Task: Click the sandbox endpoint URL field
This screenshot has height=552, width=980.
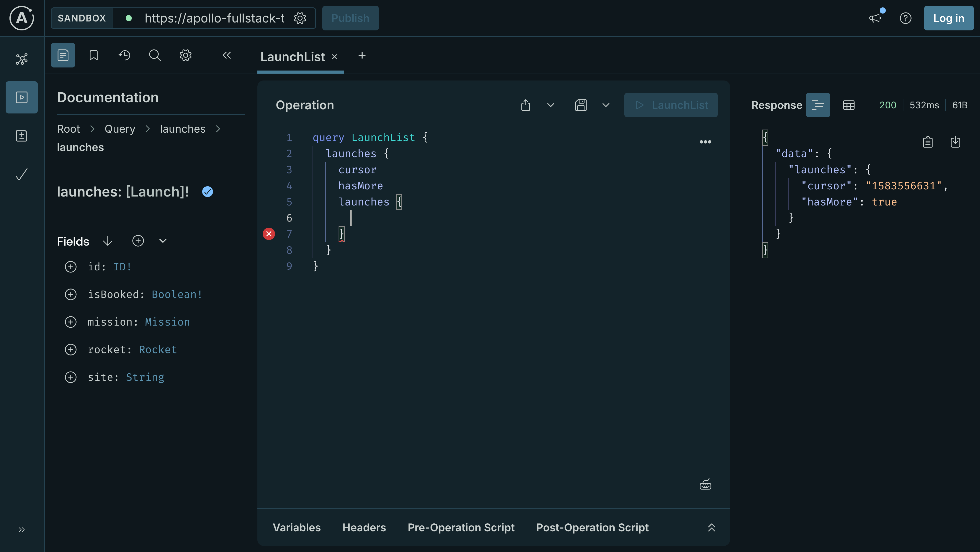Action: tap(213, 18)
